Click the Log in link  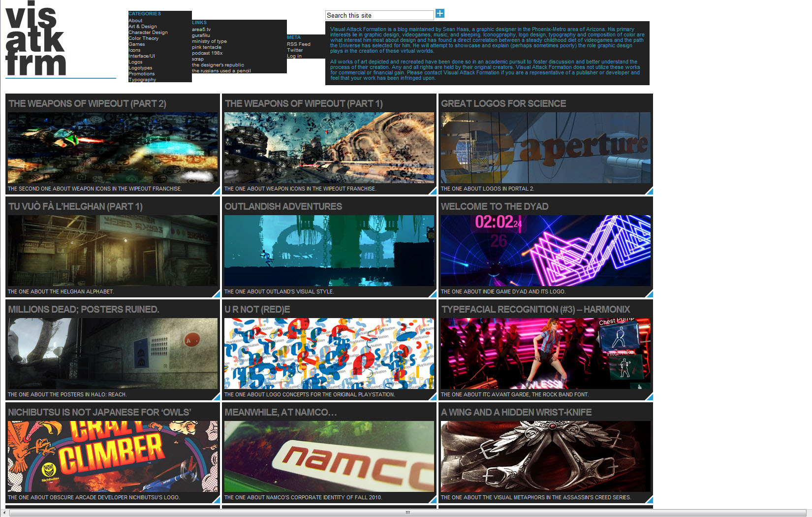294,56
